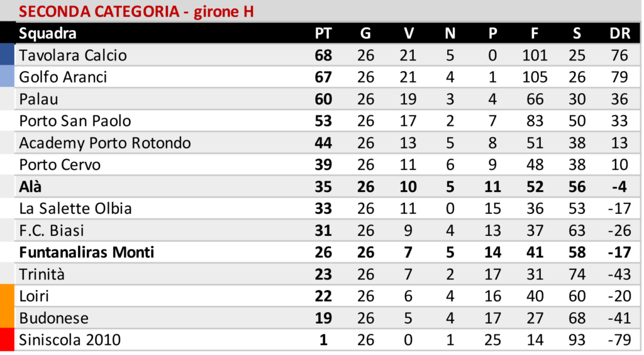Select the DR column header
This screenshot has width=644, height=355.
[619, 34]
